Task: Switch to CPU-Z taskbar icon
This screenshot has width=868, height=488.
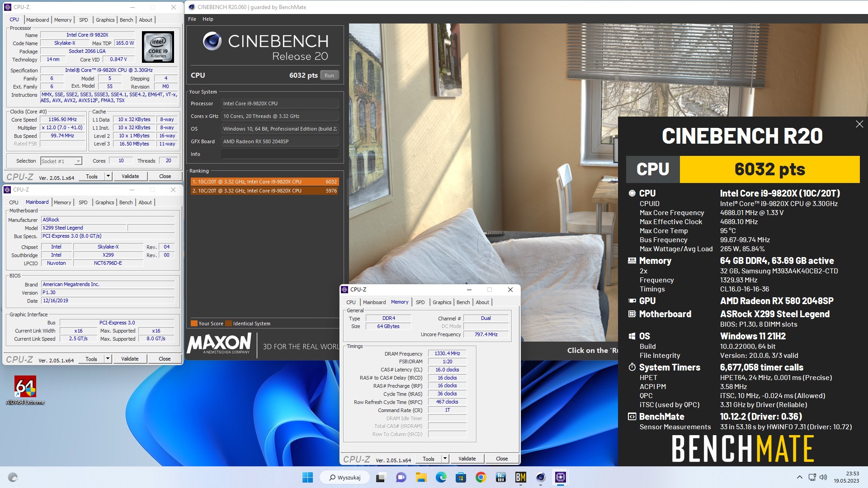Action: (561, 477)
